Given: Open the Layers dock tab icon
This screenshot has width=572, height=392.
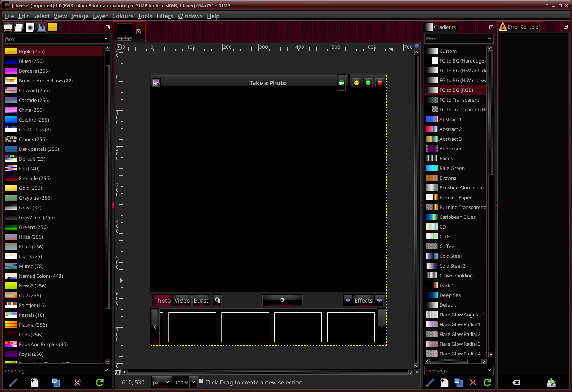Looking at the screenshot, I should (x=19, y=27).
